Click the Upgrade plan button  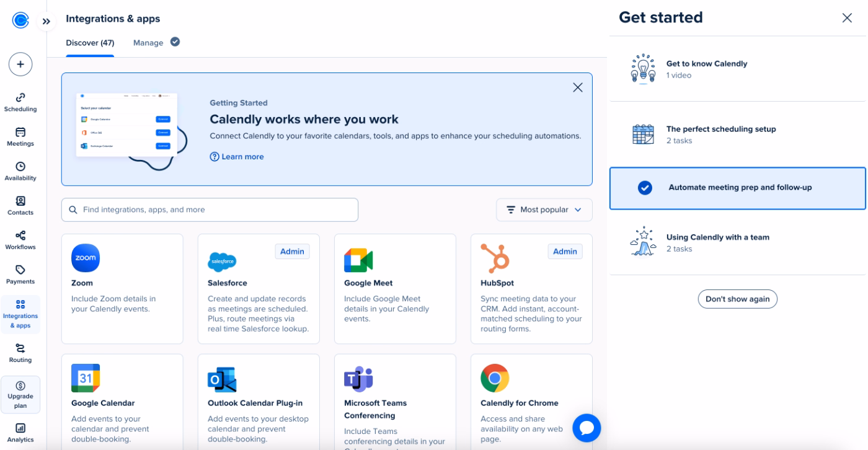coord(20,395)
